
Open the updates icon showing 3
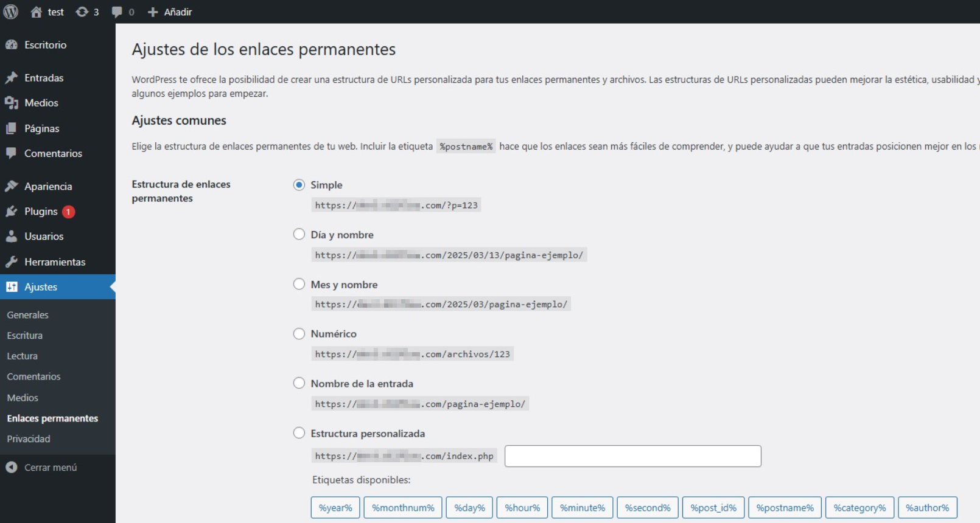82,12
